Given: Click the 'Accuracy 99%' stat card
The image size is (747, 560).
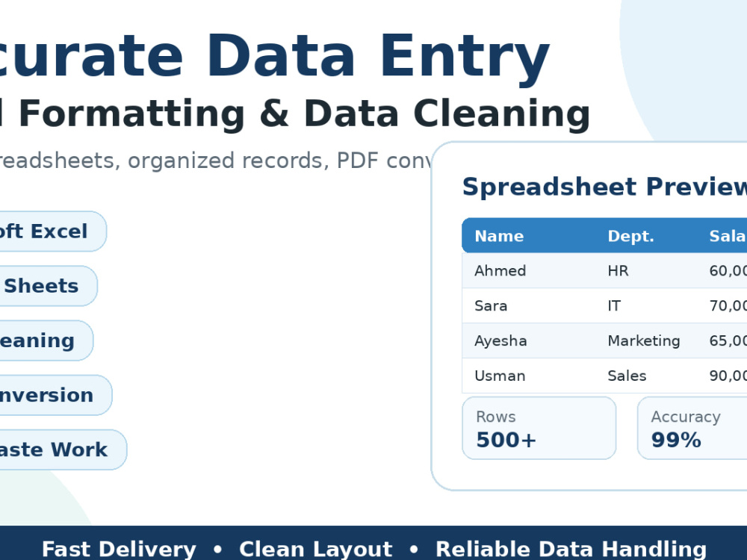Looking at the screenshot, I should (x=692, y=428).
